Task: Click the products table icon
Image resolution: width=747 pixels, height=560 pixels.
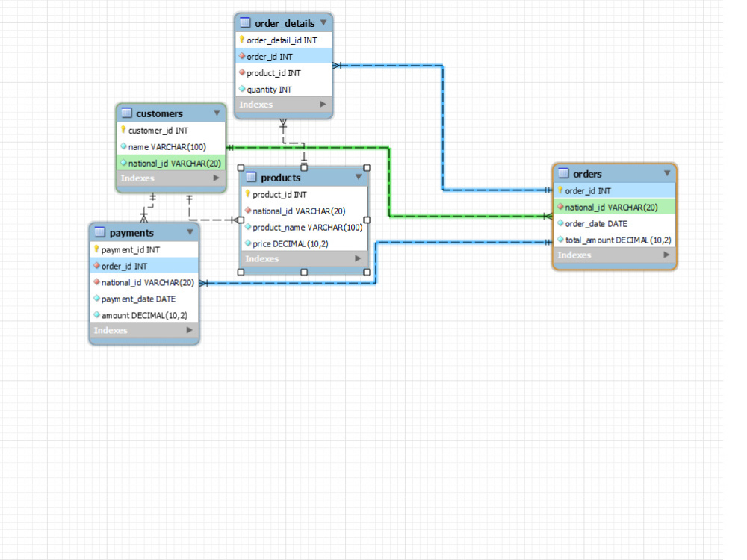Action: (x=251, y=177)
